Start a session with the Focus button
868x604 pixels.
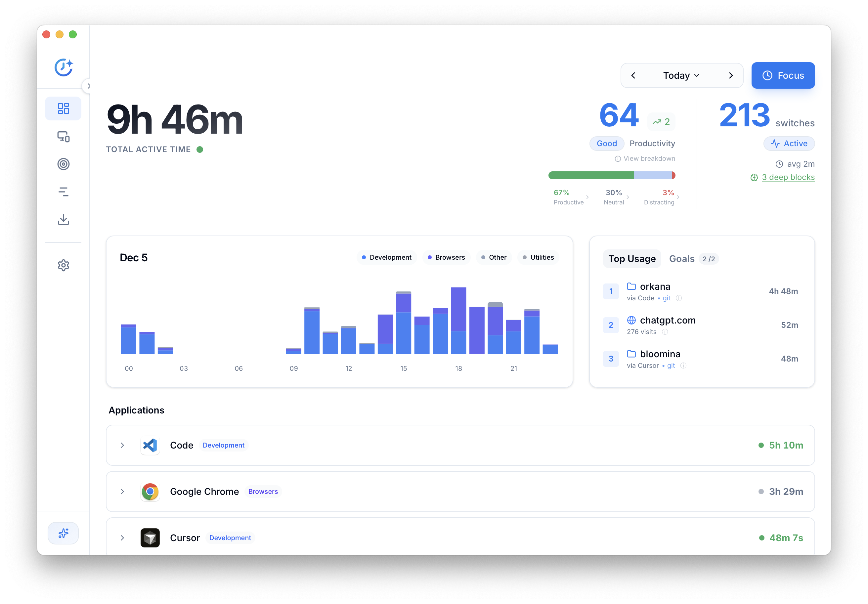click(x=783, y=76)
